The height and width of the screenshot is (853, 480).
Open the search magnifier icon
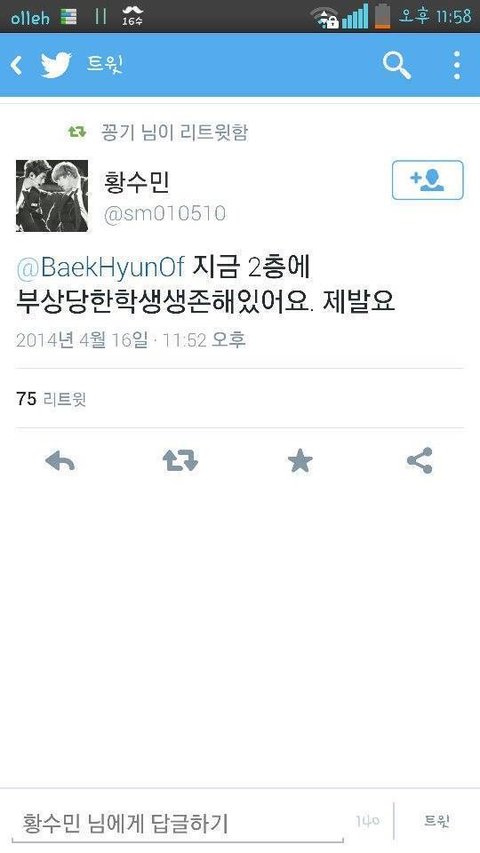coord(397,65)
